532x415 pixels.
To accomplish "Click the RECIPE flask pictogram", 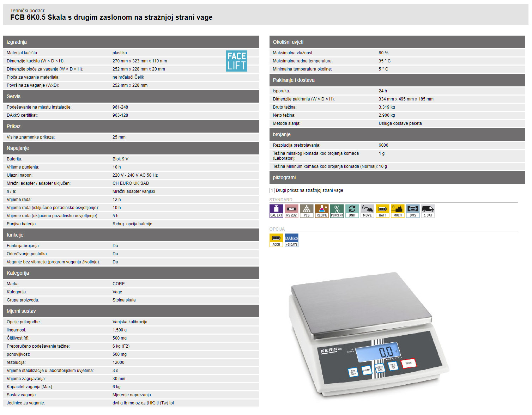I will (322, 211).
